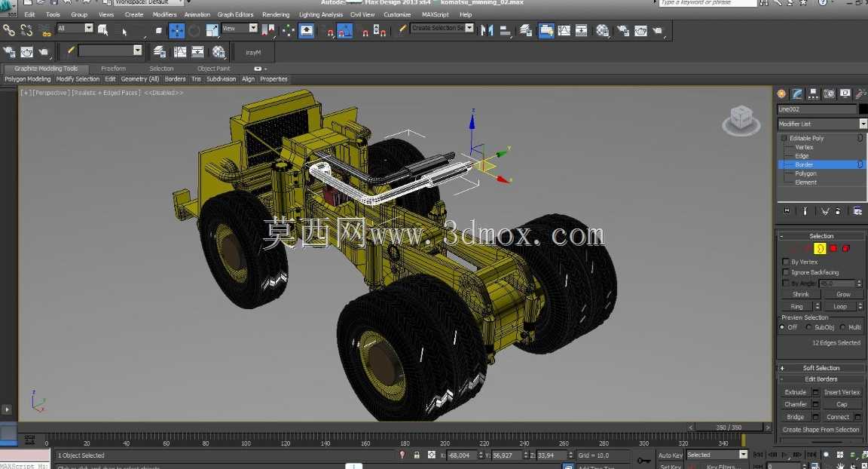This screenshot has height=469, width=868.
Task: Select the SubObj preview selection radio
Action: [808, 327]
